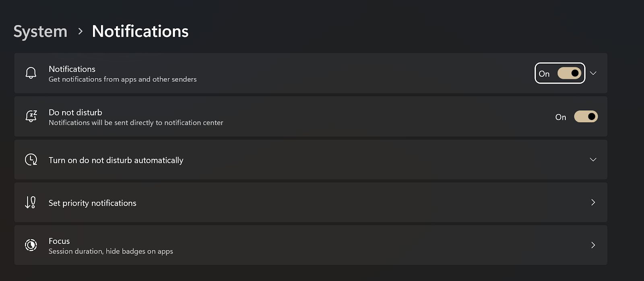The width and height of the screenshot is (644, 281).
Task: Click the breadcrumb separator chevron after System
Action: tap(80, 31)
